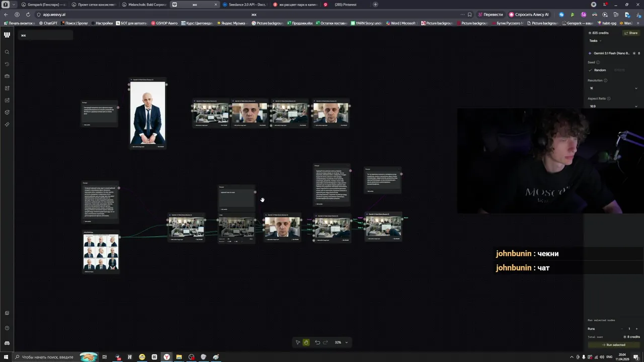Switch to Melancholic Bald Corporate tab
644x362 pixels.
tap(144, 5)
